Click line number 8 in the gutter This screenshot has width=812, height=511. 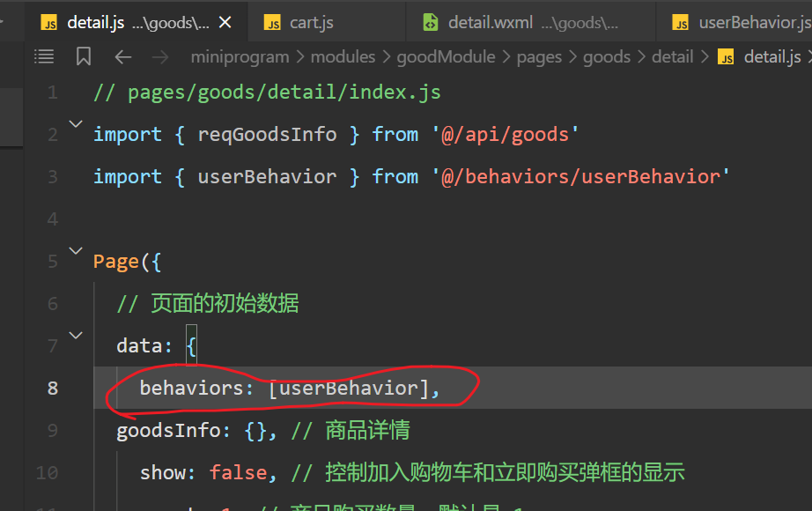pos(52,388)
